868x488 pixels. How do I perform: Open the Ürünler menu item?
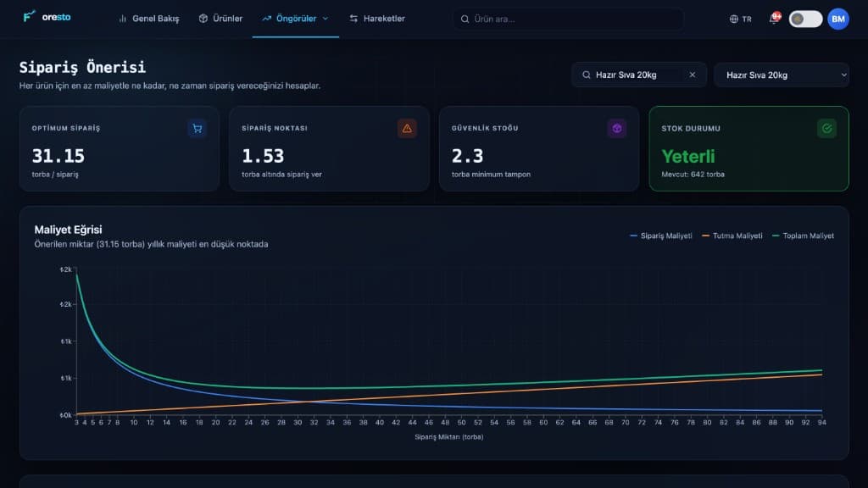click(220, 19)
